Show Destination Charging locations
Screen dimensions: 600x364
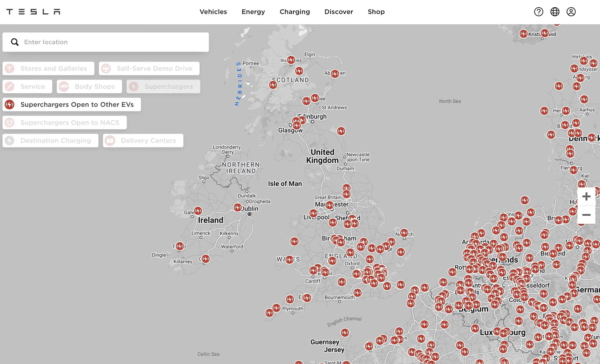(x=51, y=141)
